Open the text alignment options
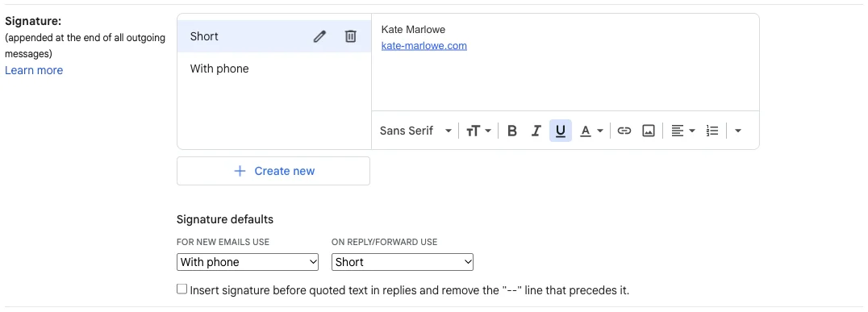The width and height of the screenshot is (868, 312). 682,131
